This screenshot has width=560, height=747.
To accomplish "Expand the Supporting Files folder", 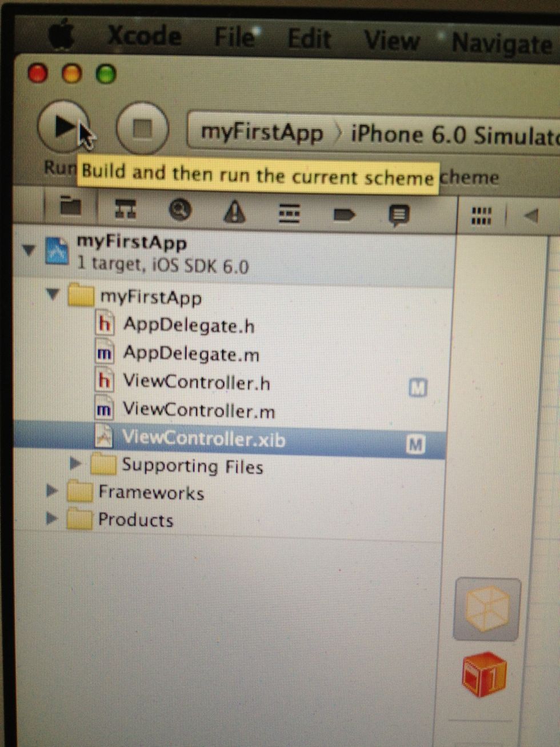I will point(77,465).
